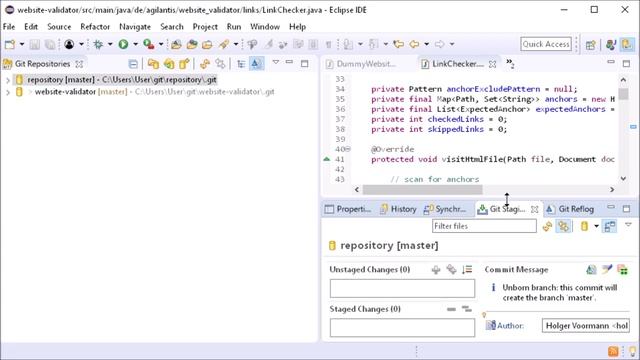The height and width of the screenshot is (360, 640).
Task: Open the Project menu
Action: click(205, 27)
